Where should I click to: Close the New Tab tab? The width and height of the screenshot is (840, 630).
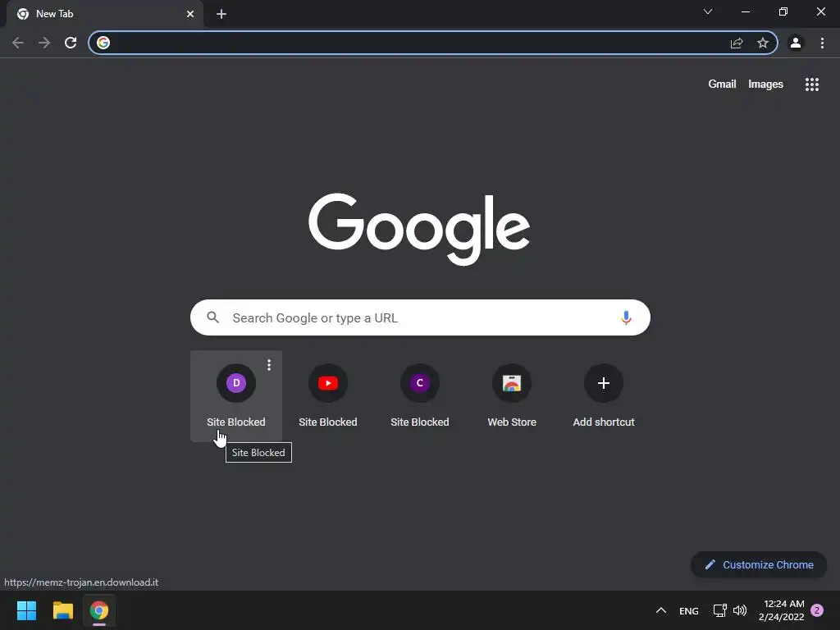[190, 14]
